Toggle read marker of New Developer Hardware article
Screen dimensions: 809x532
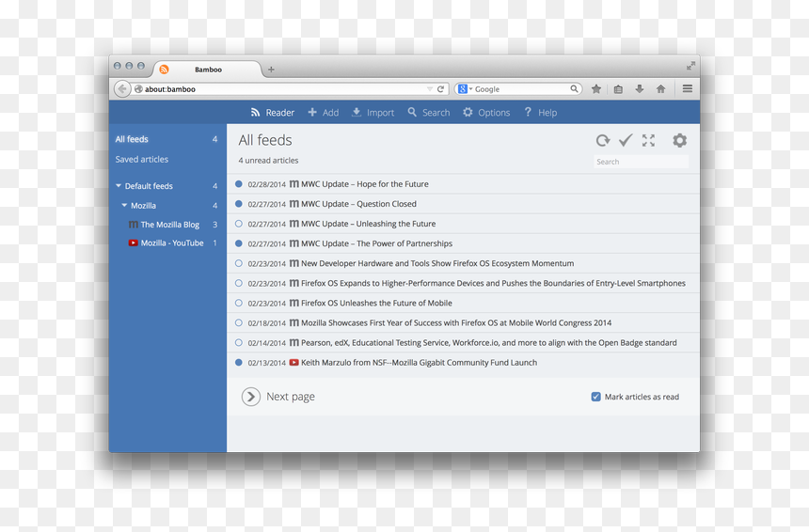coord(238,263)
